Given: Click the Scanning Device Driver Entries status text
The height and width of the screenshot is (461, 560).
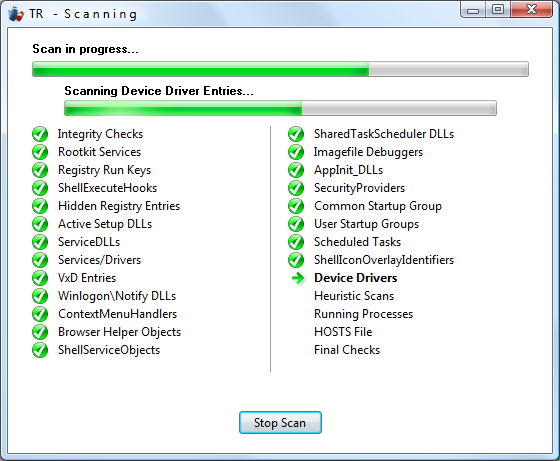Looking at the screenshot, I should [x=159, y=91].
